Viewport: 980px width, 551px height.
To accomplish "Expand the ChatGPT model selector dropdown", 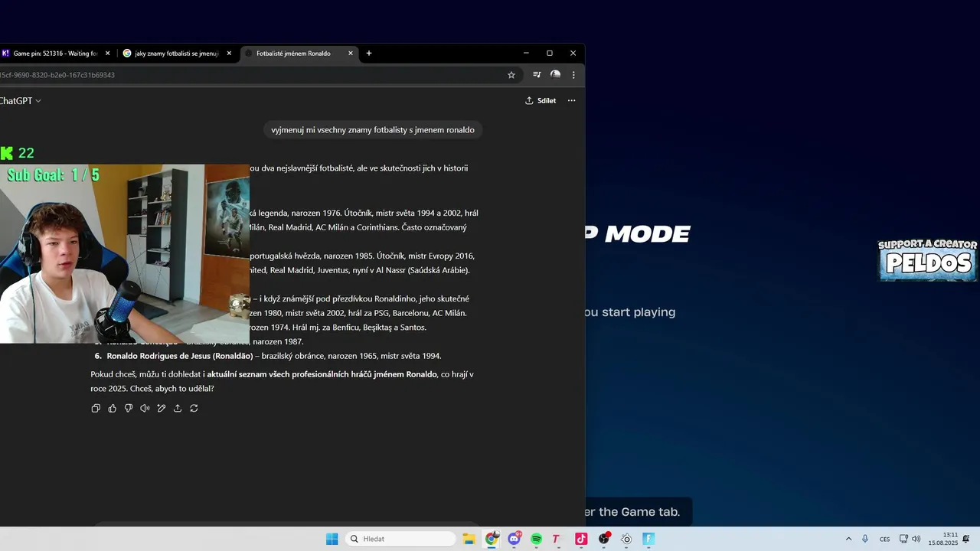I will tap(21, 100).
